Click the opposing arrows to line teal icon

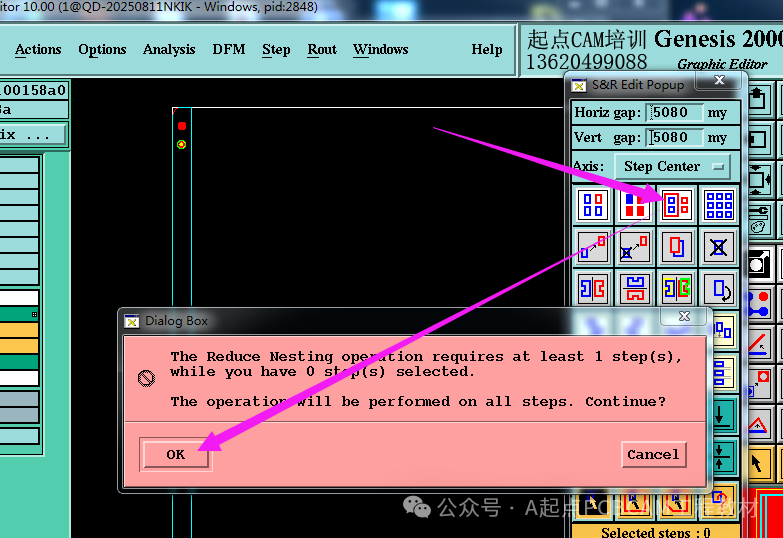[723, 457]
